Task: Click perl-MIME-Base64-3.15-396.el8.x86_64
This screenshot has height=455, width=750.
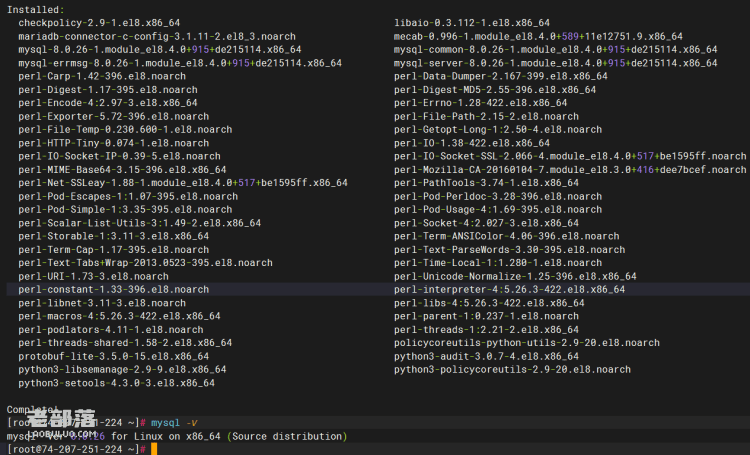Action: pyautogui.click(x=122, y=169)
